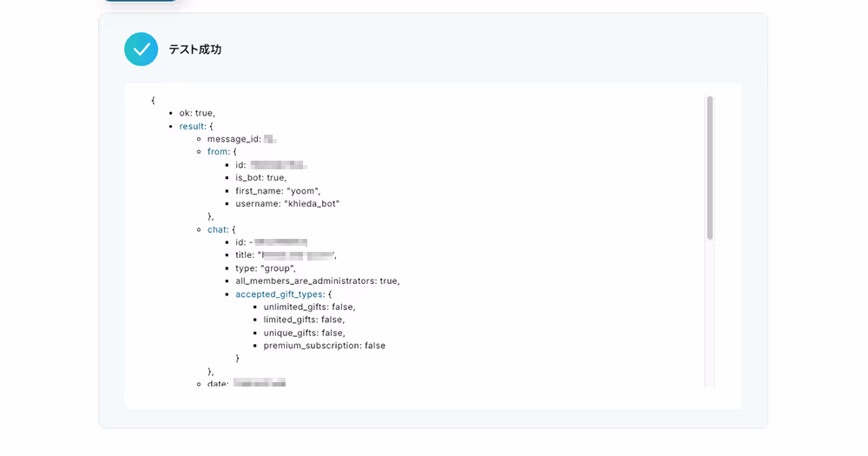Select the unique_gifts: false line

[x=305, y=333]
